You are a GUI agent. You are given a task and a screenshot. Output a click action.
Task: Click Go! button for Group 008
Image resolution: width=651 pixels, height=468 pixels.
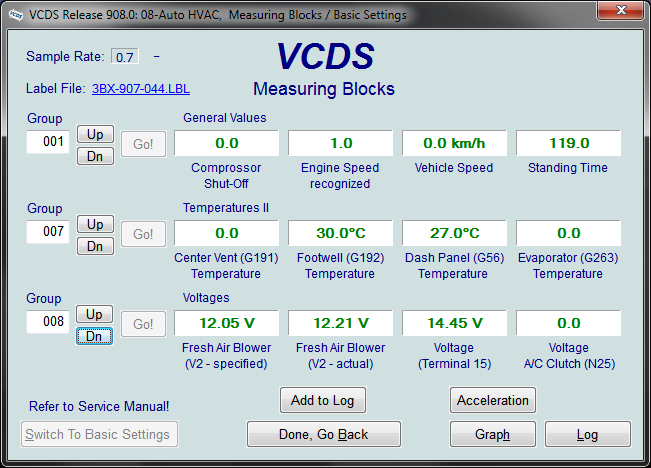tap(143, 324)
